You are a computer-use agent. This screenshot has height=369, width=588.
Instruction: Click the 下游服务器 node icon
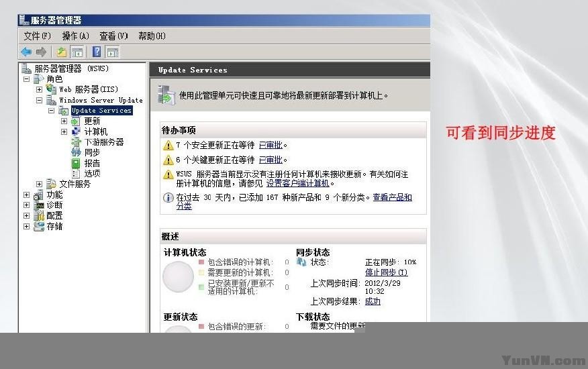pos(76,142)
